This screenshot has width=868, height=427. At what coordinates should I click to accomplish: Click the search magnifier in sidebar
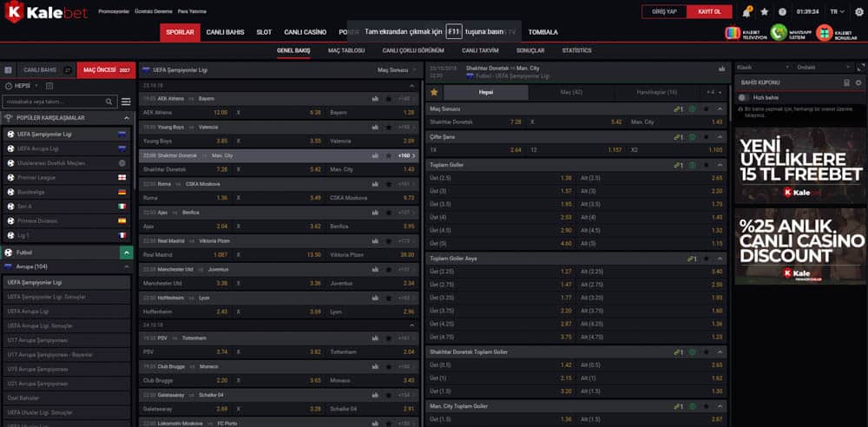(109, 102)
